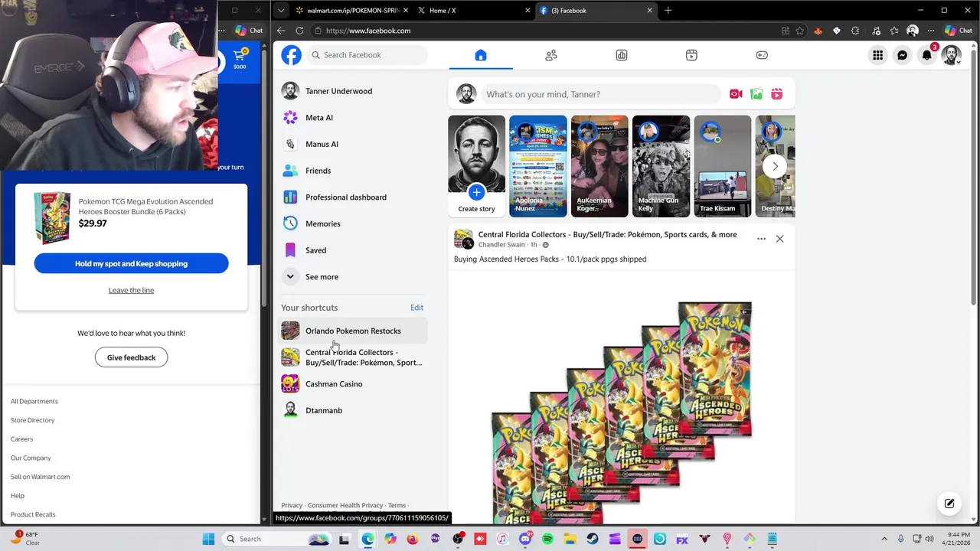Open the Reels video tab icon
Screen dimensions: 980x551
pos(691,55)
